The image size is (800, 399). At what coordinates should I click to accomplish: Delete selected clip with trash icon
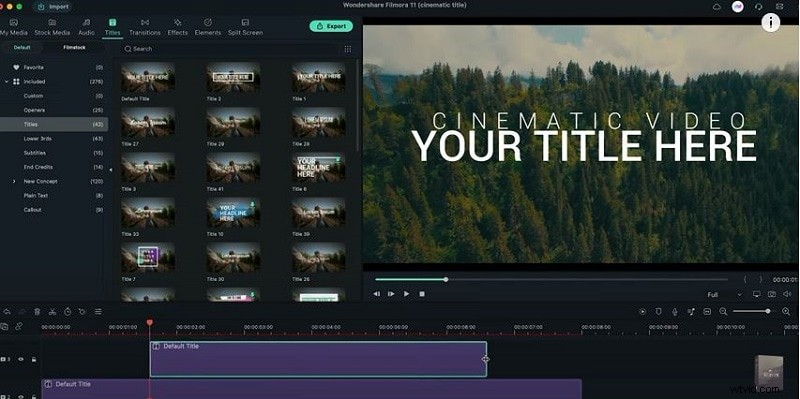(37, 311)
